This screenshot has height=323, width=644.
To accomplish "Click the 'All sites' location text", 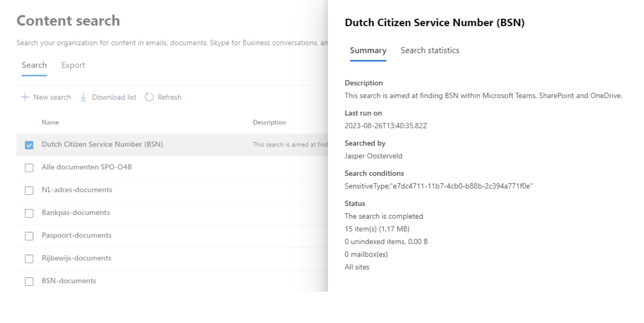I will 357,267.
